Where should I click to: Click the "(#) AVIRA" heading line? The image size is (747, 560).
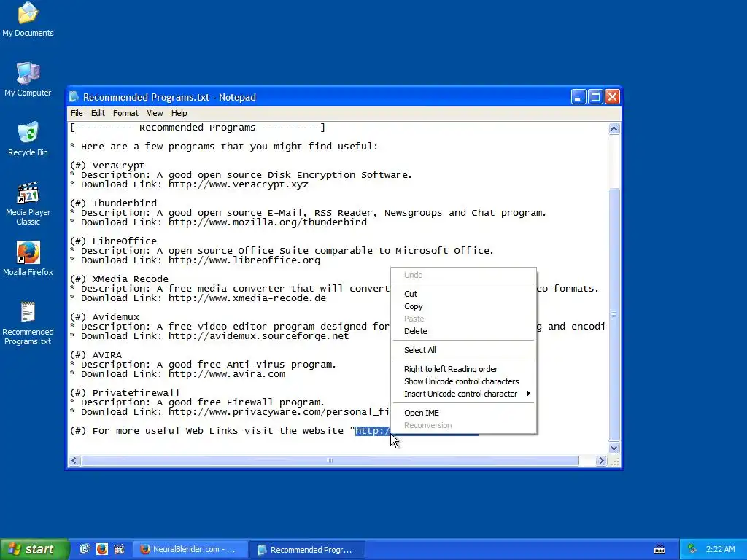(96, 355)
